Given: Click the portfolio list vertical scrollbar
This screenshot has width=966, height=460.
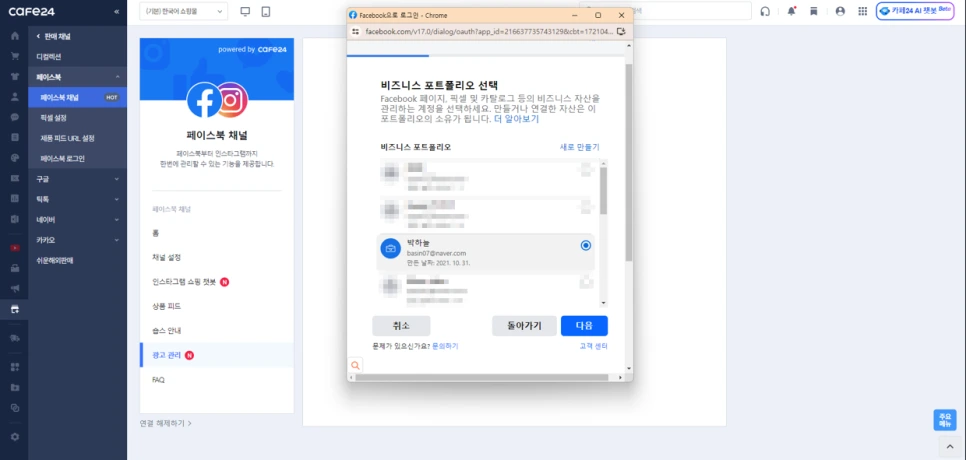Looking at the screenshot, I should pyautogui.click(x=603, y=191).
